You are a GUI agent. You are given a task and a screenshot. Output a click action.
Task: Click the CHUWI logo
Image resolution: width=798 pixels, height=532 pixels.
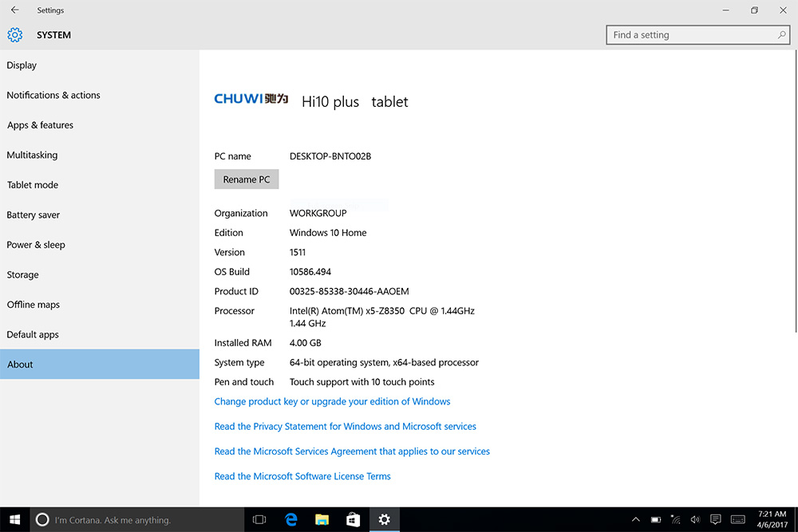[251, 98]
